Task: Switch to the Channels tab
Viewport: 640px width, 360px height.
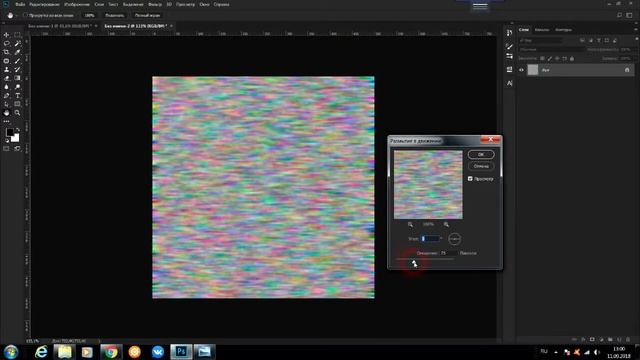Action: [542, 30]
